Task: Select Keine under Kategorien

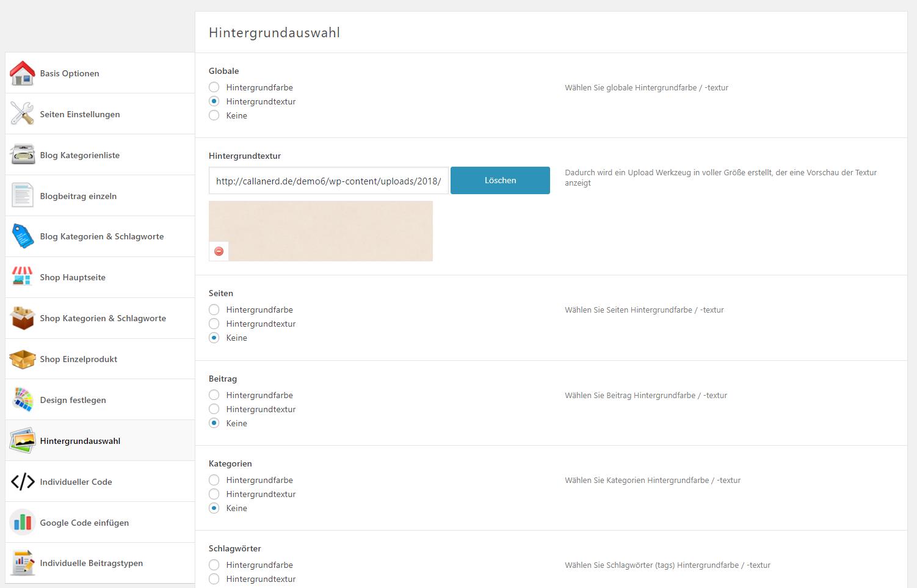Action: click(214, 508)
